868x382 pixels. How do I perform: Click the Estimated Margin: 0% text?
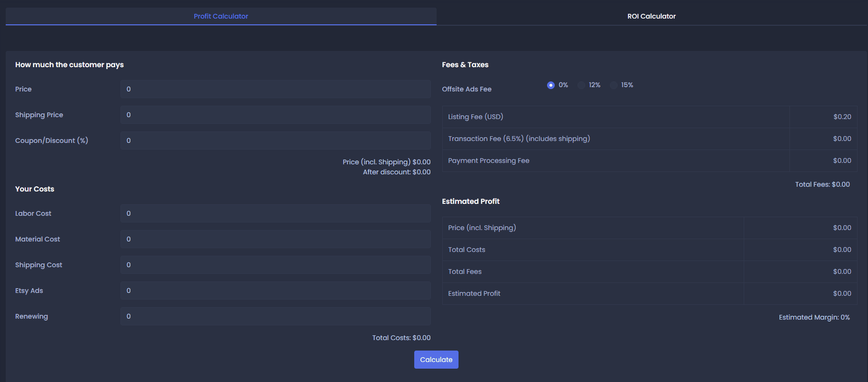pyautogui.click(x=814, y=317)
